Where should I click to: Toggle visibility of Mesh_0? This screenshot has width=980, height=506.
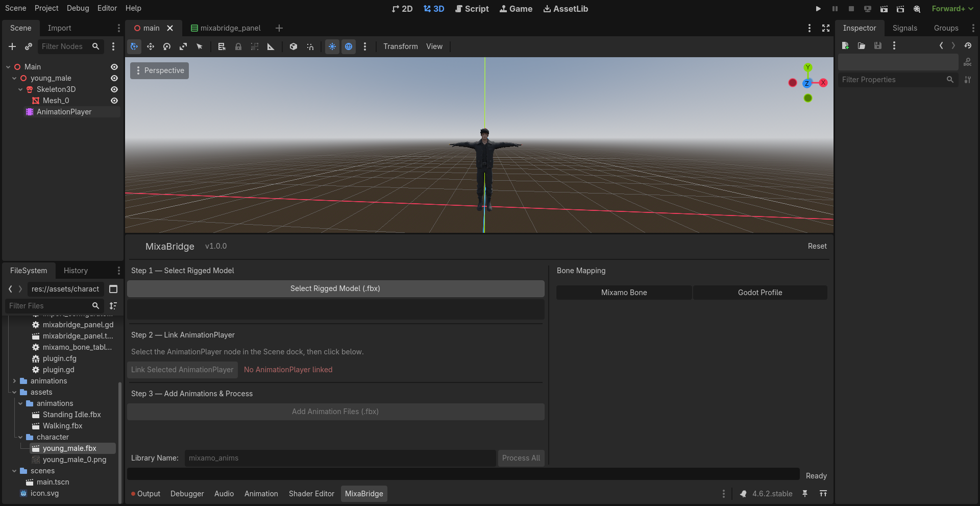pyautogui.click(x=114, y=101)
